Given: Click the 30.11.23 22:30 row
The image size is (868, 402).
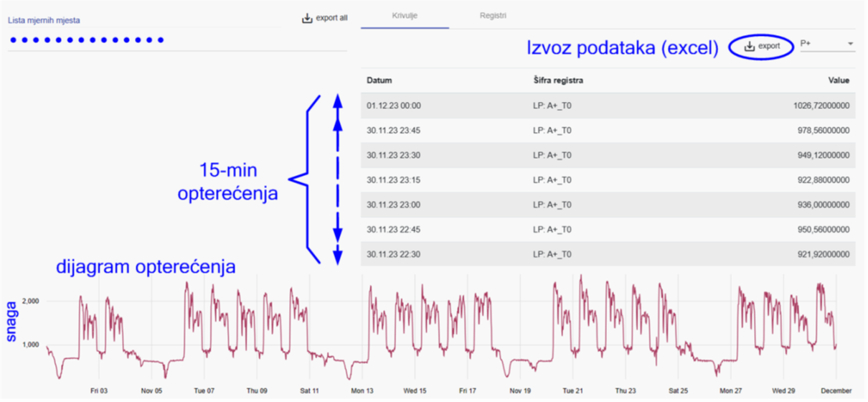Looking at the screenshot, I should click(x=607, y=254).
